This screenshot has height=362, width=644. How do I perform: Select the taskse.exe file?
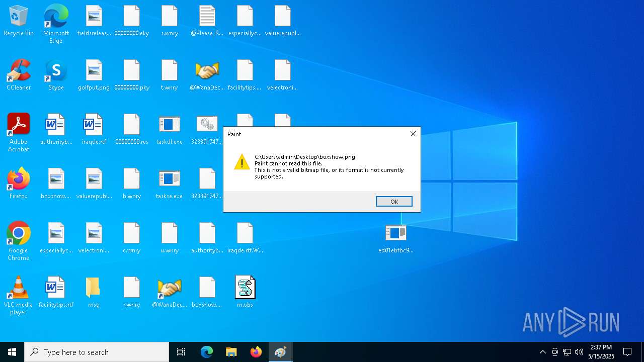170,184
